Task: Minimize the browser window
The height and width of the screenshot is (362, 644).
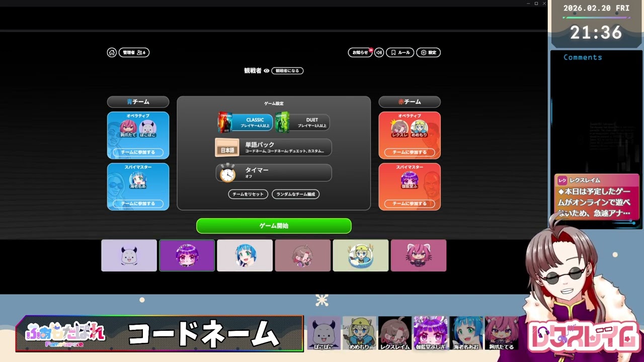Action: [528, 4]
